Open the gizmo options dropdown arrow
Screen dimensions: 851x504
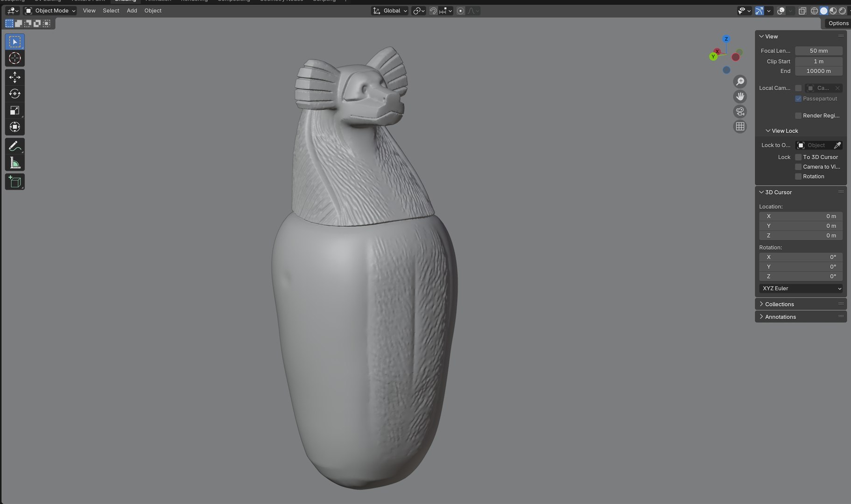tap(769, 11)
